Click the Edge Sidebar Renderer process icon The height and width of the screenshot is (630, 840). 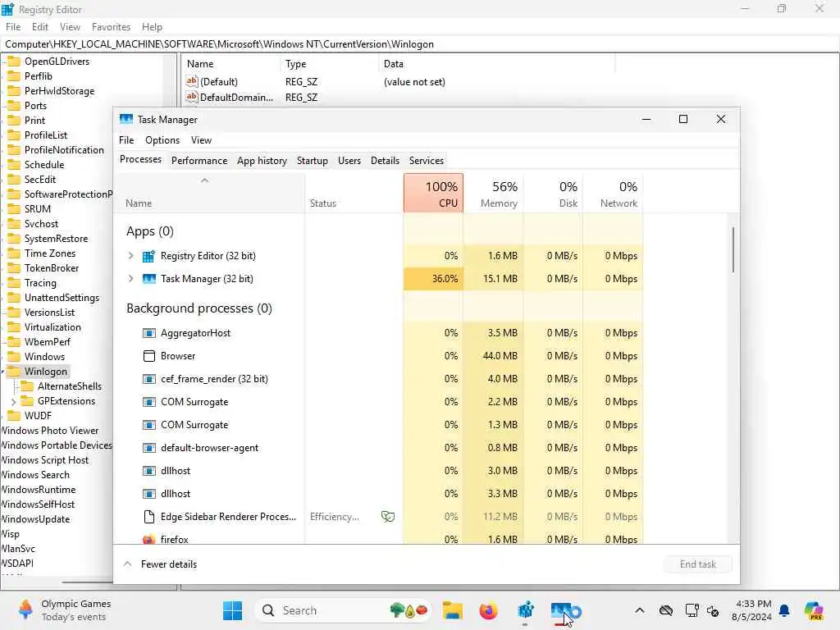point(149,517)
